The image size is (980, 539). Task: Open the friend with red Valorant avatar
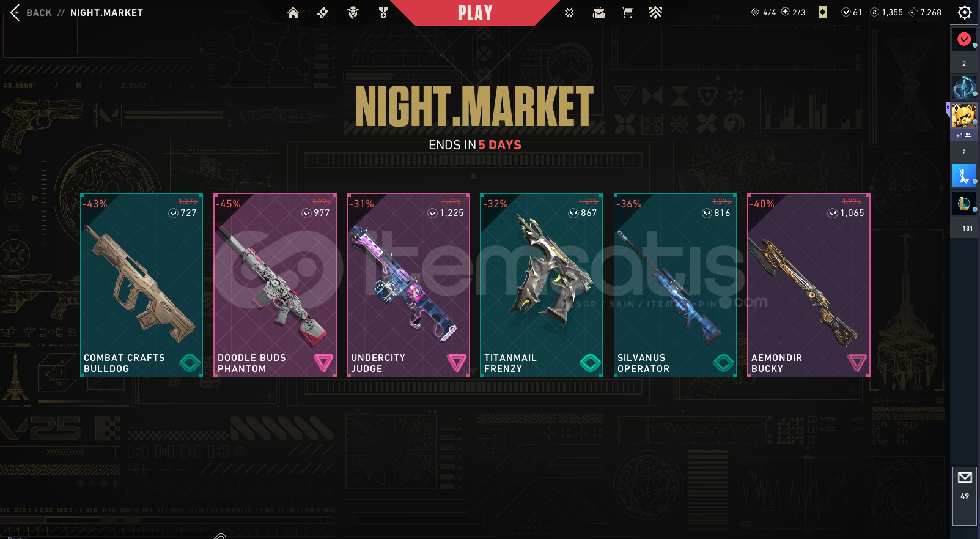tap(964, 40)
